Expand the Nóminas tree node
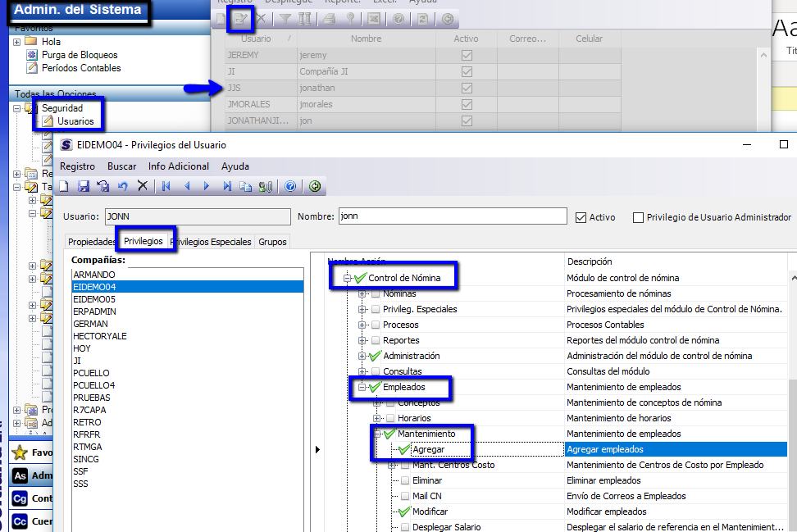Screen dimensions: 797x532 point(362,293)
